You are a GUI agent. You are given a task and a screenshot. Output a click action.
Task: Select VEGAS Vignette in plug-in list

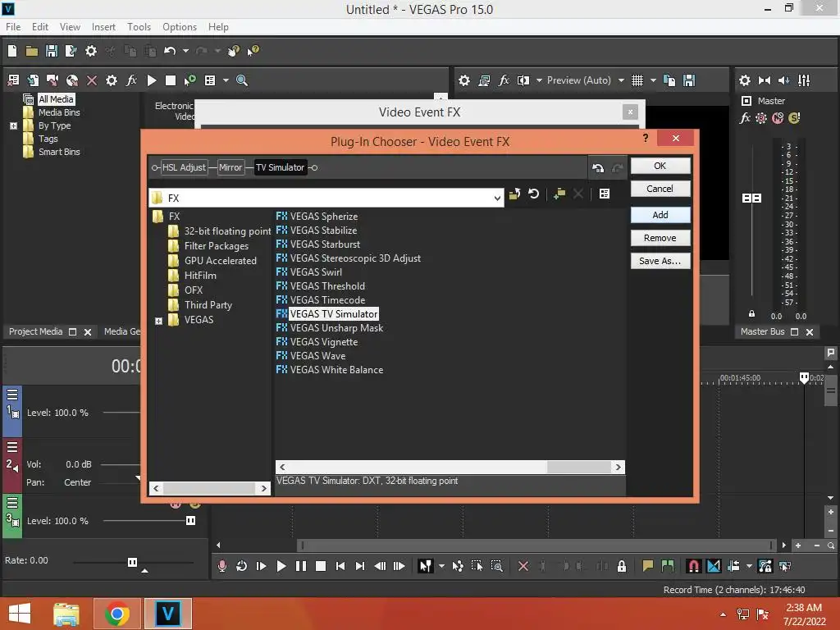[x=323, y=342]
